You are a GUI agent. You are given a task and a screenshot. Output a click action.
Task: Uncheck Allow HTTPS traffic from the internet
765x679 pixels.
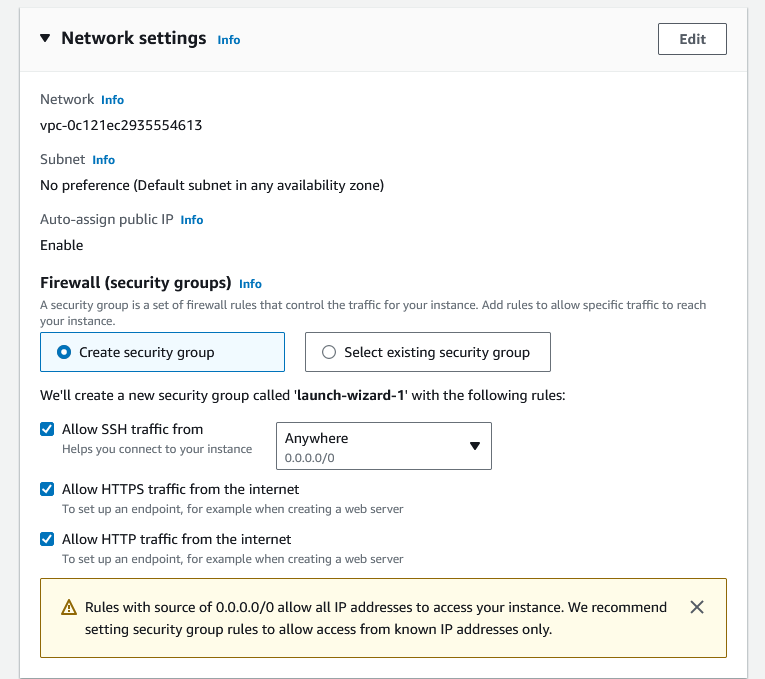coord(47,489)
